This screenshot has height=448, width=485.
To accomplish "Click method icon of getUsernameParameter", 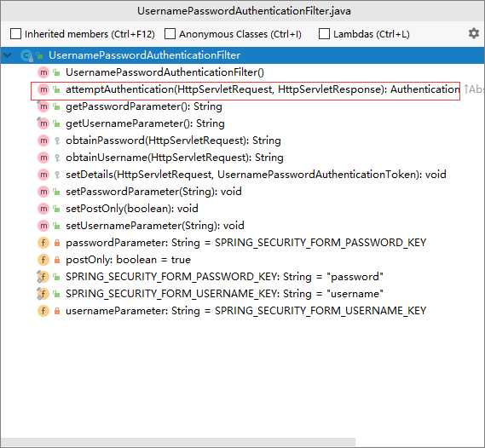I will [x=43, y=123].
